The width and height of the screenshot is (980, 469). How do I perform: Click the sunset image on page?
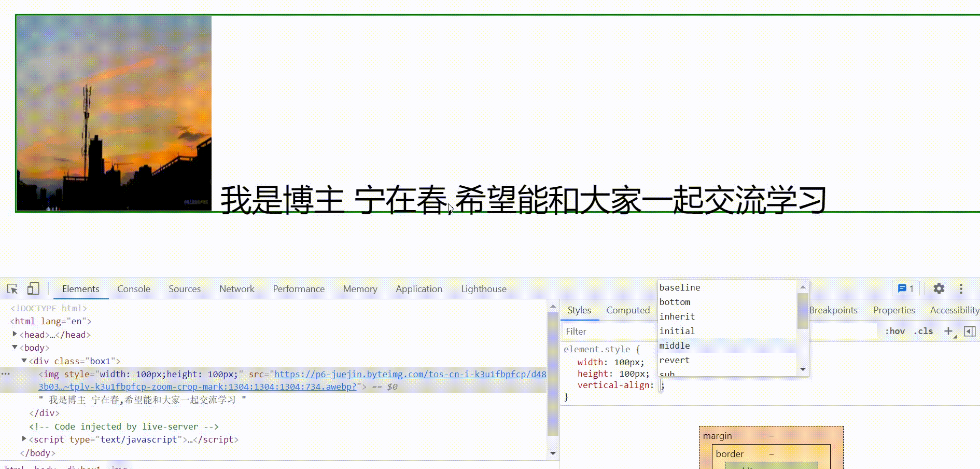coord(114,114)
